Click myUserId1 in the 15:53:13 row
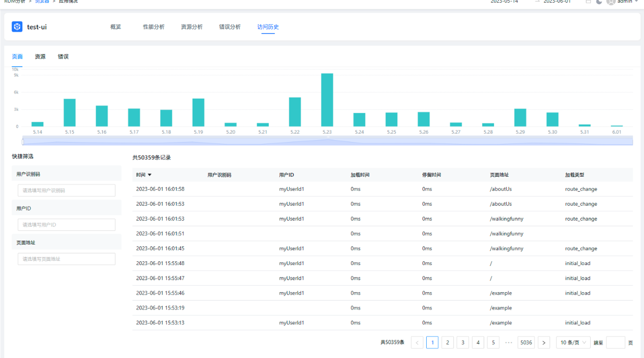This screenshot has height=358, width=644. [x=292, y=323]
